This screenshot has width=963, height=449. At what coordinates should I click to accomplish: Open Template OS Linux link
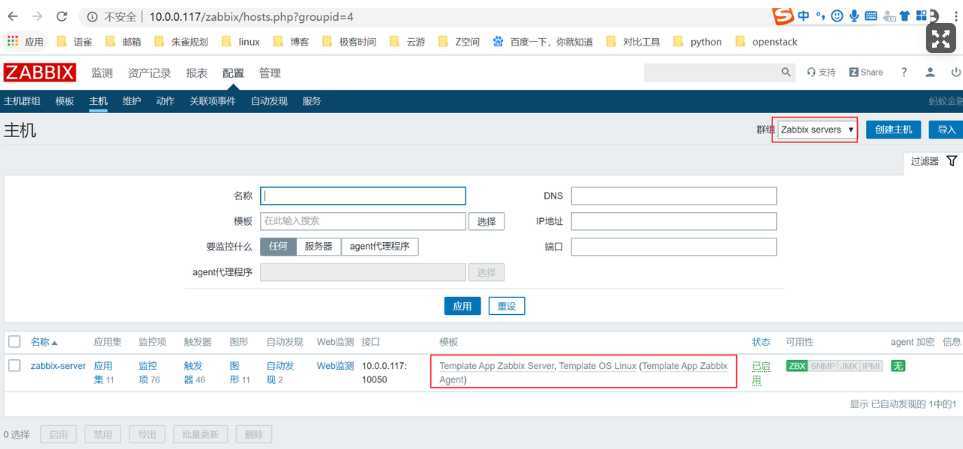click(x=598, y=366)
